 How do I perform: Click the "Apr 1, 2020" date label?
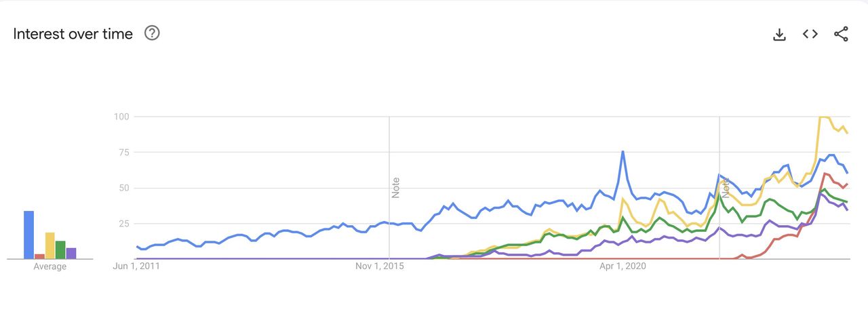623,266
